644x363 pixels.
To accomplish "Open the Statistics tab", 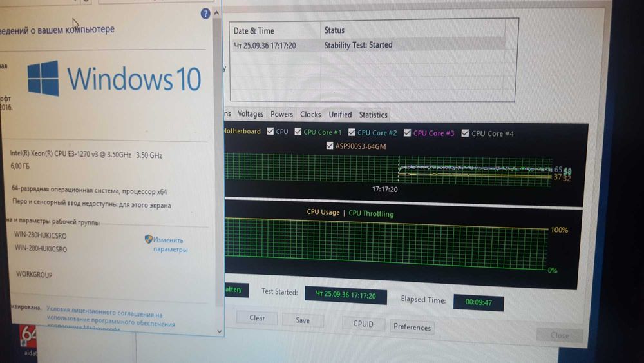I will coord(373,115).
